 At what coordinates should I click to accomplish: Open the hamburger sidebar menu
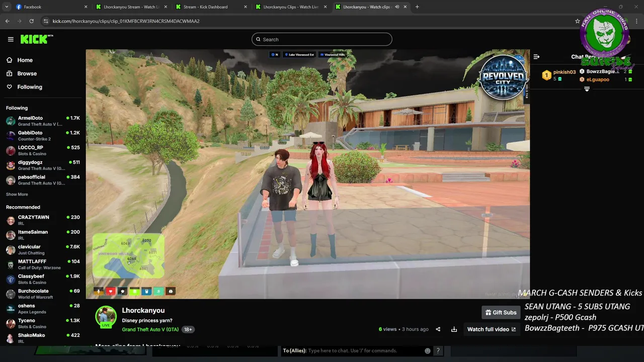11,39
